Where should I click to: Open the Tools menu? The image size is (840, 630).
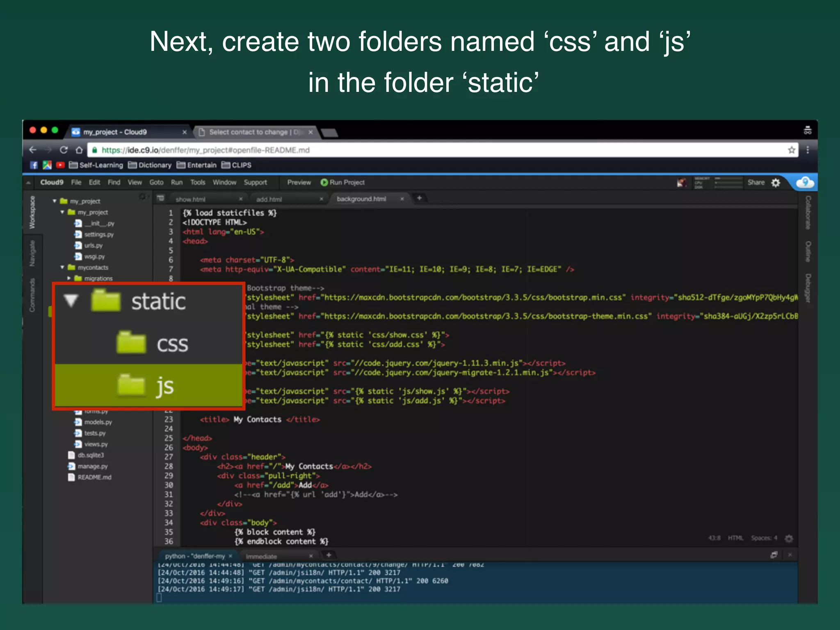(x=197, y=183)
